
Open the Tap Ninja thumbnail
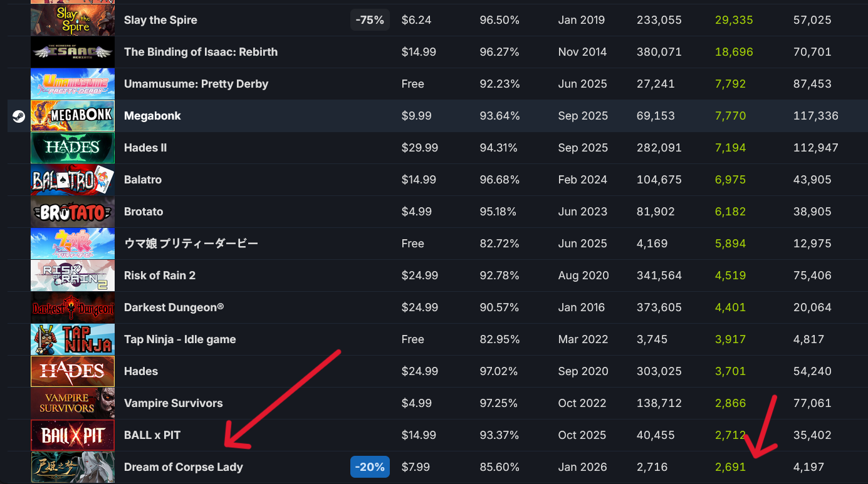point(73,339)
